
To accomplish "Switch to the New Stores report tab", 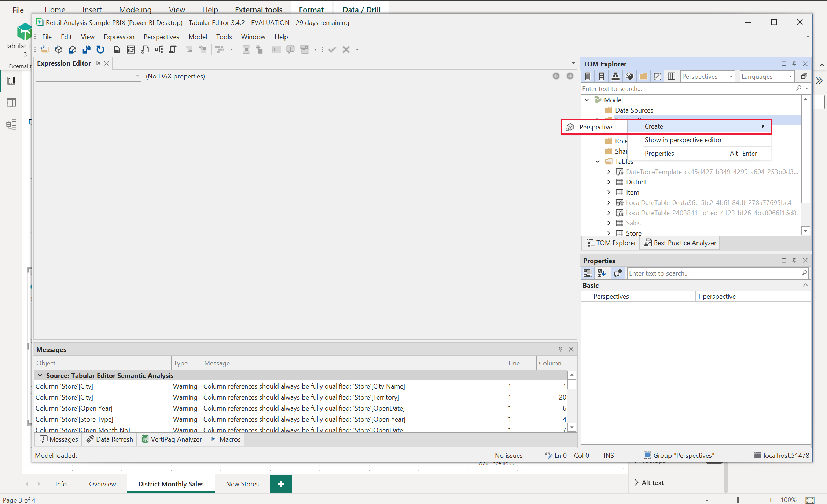I will pos(242,484).
